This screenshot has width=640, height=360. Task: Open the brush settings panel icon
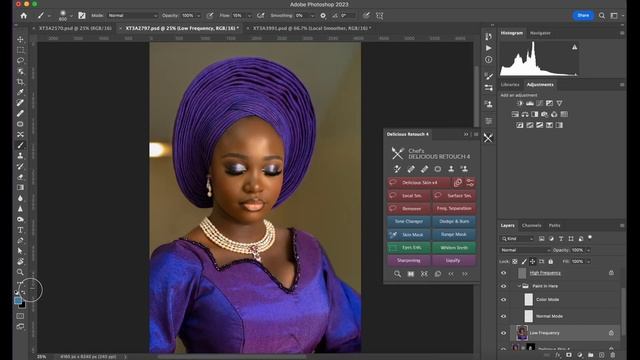[82, 16]
